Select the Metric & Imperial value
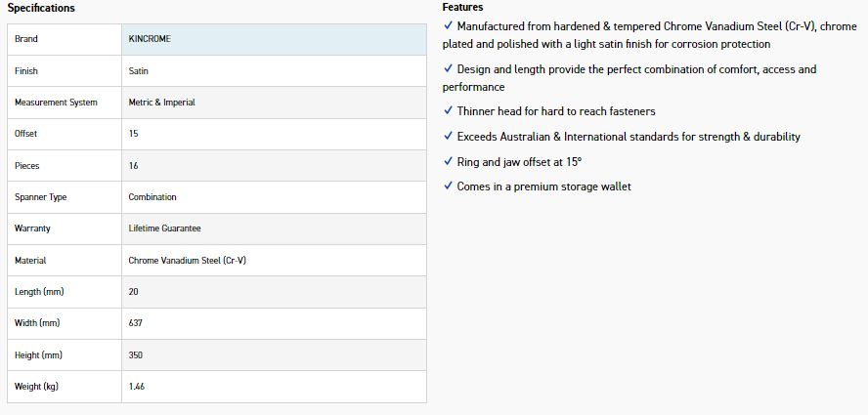This screenshot has width=868, height=415. pos(161,103)
